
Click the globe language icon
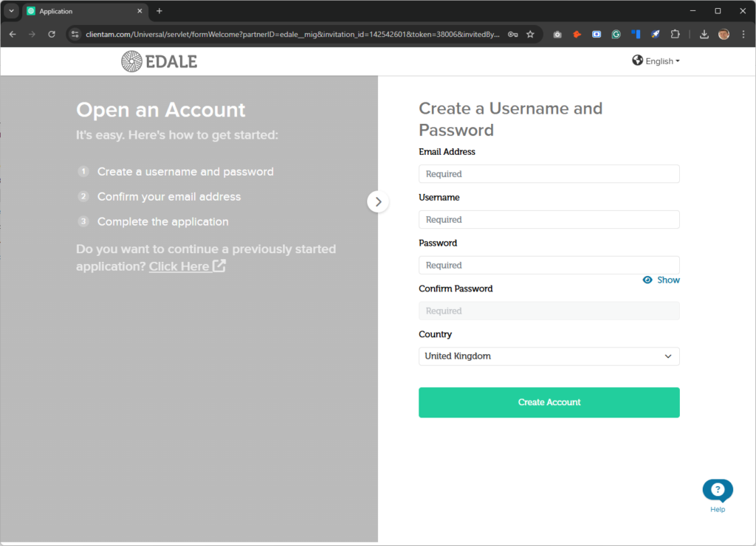tap(637, 61)
